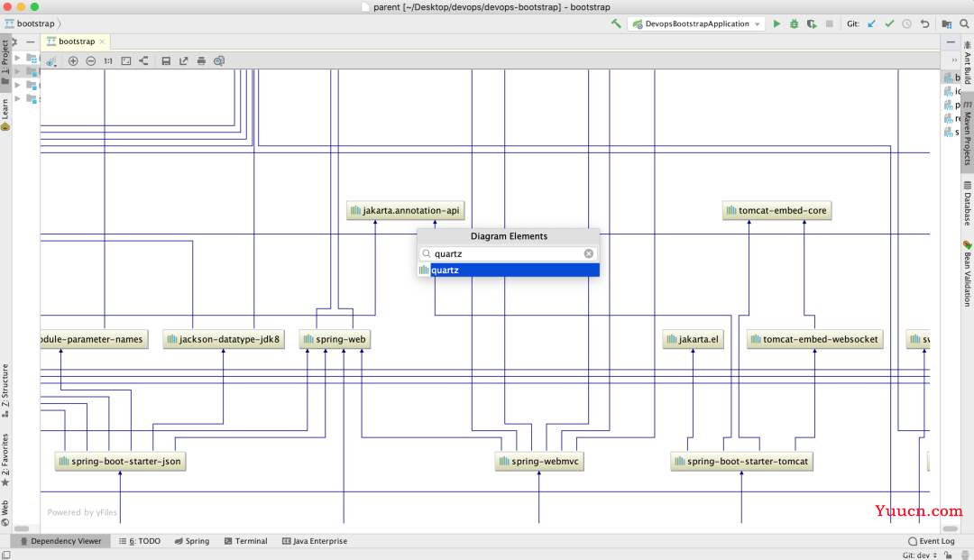The width and height of the screenshot is (974, 560).
Task: Apply current layout to diagram
Action: point(143,60)
